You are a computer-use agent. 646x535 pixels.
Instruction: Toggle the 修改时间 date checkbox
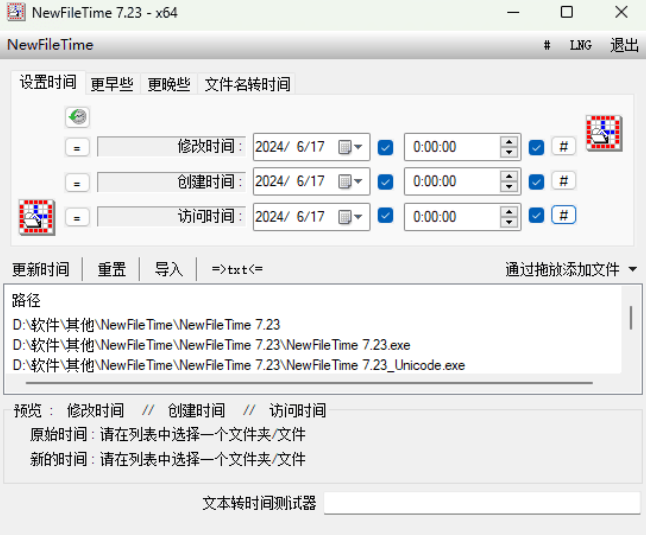pyautogui.click(x=385, y=147)
